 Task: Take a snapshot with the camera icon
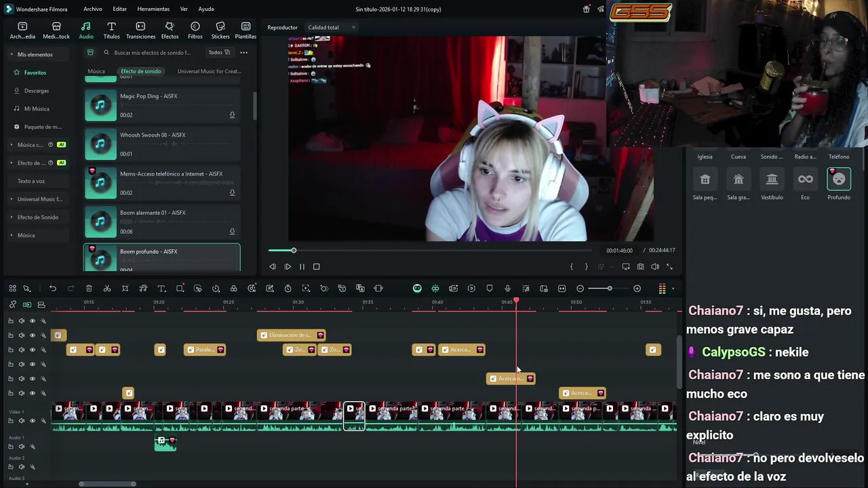pos(640,267)
